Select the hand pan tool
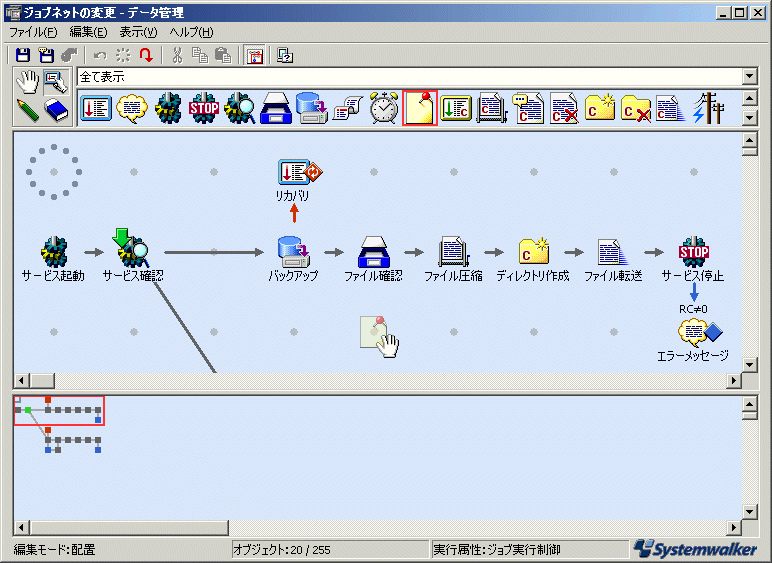Image resolution: width=772 pixels, height=563 pixels. point(28,82)
